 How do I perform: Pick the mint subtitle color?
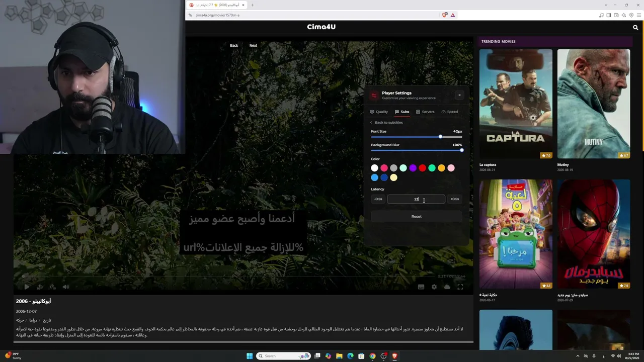(403, 168)
